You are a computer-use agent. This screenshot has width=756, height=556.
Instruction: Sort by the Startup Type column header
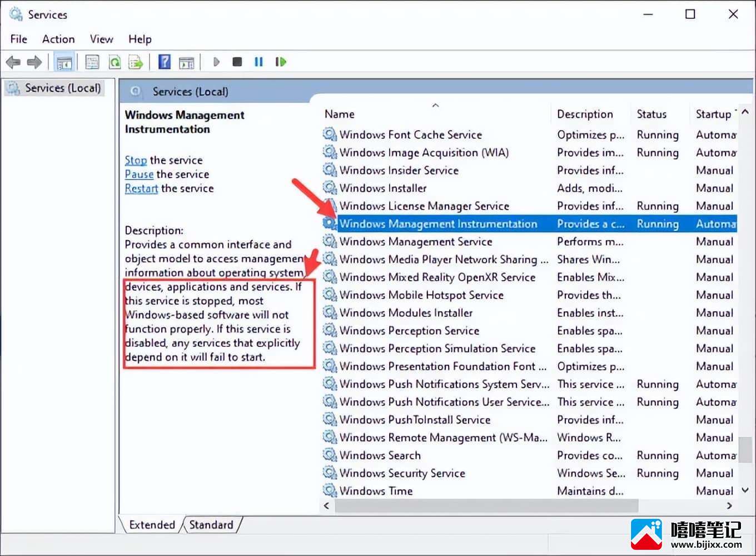tap(714, 114)
